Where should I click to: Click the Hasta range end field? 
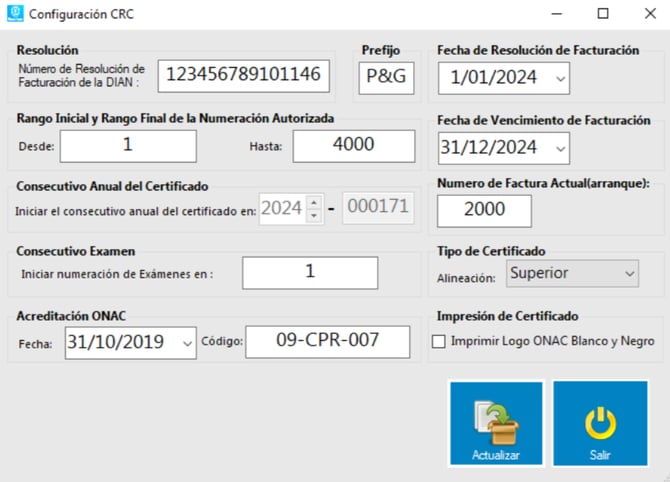[353, 145]
